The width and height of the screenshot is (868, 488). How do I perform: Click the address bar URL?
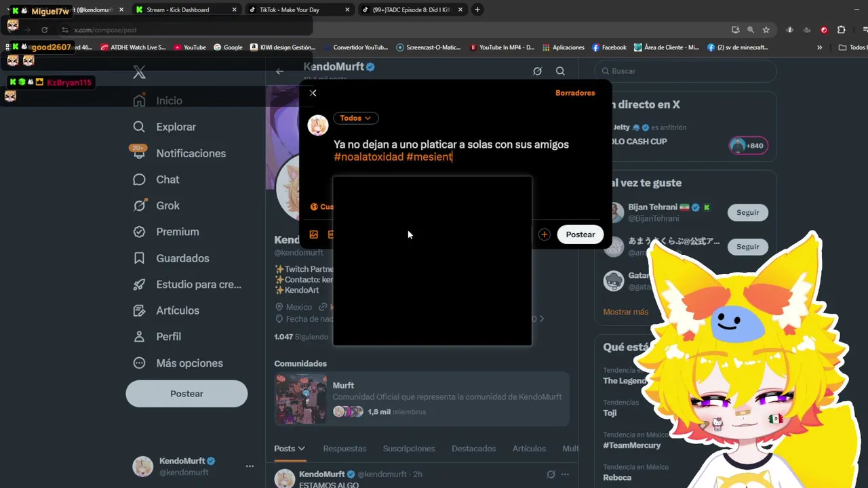click(105, 30)
